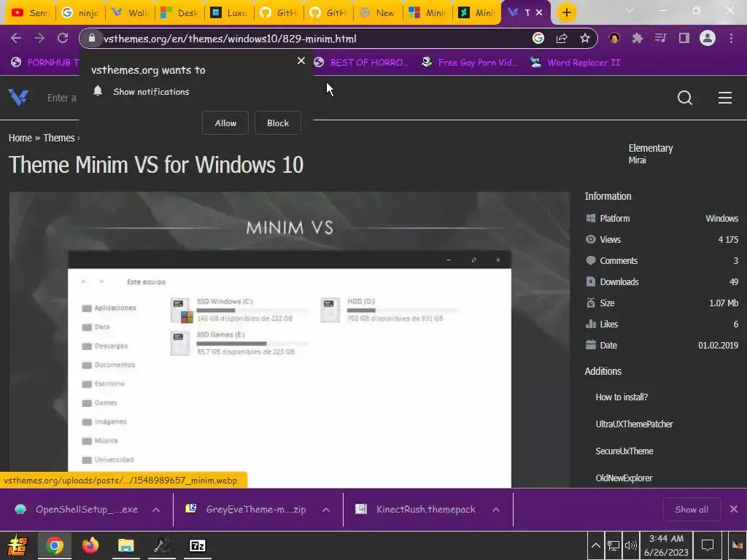Open the volume speaker tray icon
747x560 pixels.
[x=631, y=545]
